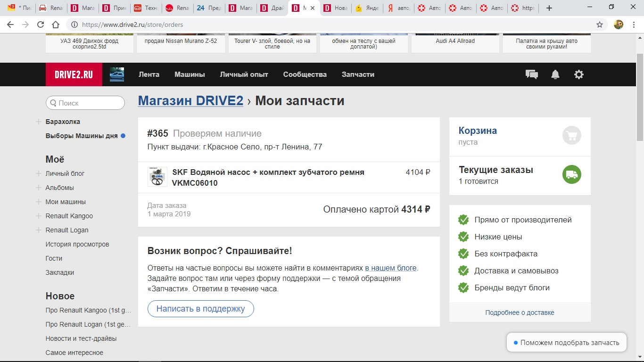The height and width of the screenshot is (362, 644).
Task: Expand the Renault Kangoo plus sign
Action: 39,216
